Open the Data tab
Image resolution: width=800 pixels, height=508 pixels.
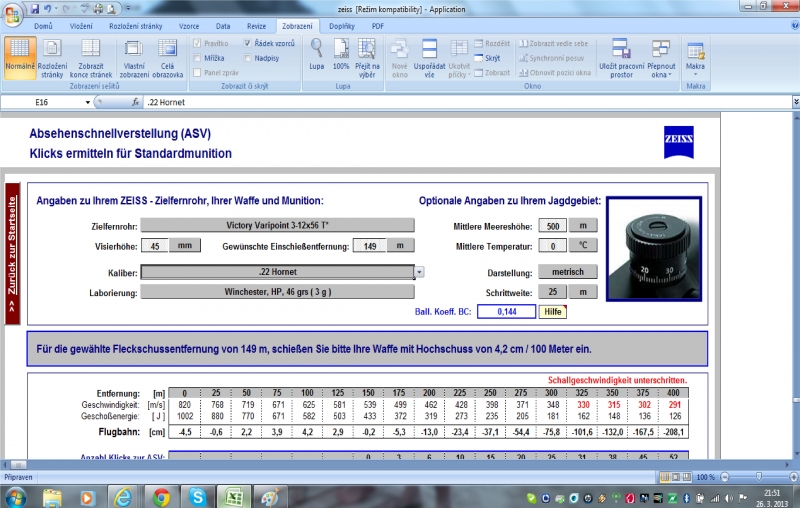tap(223, 26)
